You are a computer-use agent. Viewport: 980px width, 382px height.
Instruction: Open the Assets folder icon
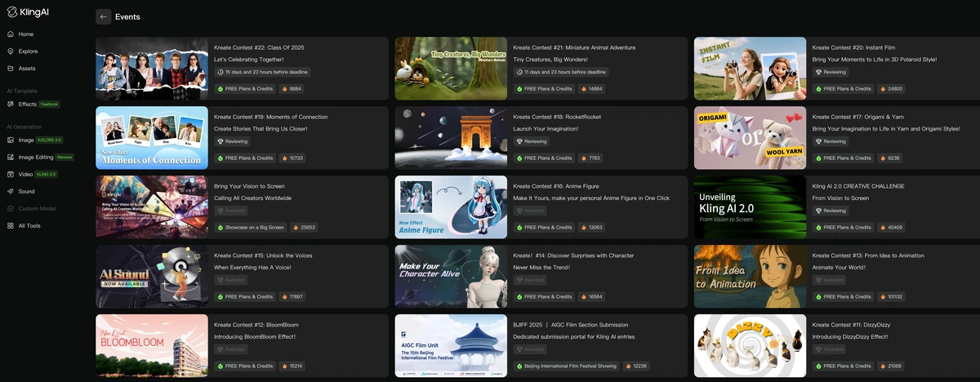click(x=11, y=69)
